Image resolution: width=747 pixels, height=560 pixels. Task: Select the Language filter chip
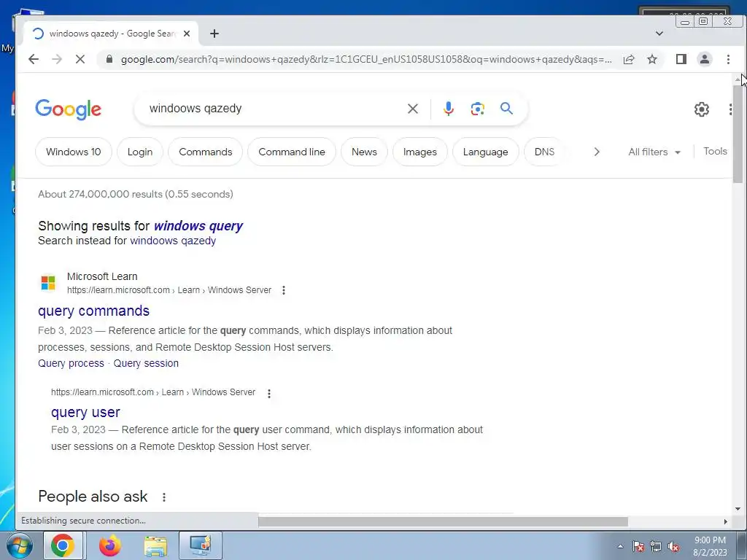485,152
